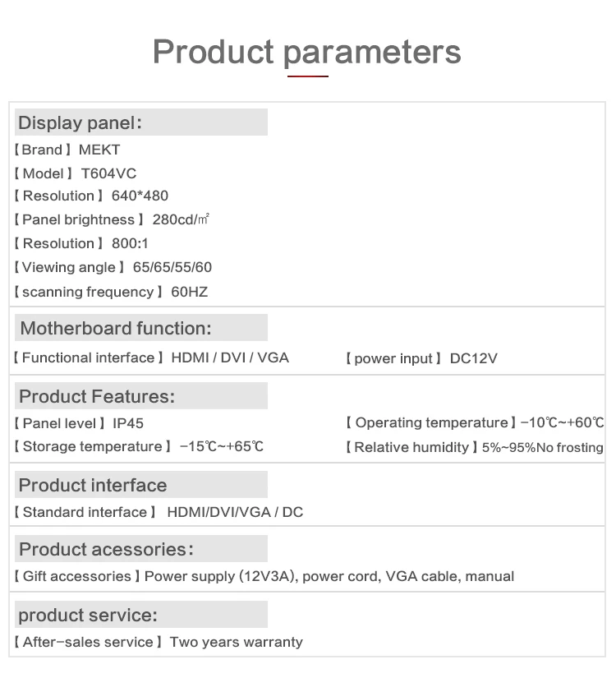
Task: Select the Resolution 640*480 text
Action: 91,196
